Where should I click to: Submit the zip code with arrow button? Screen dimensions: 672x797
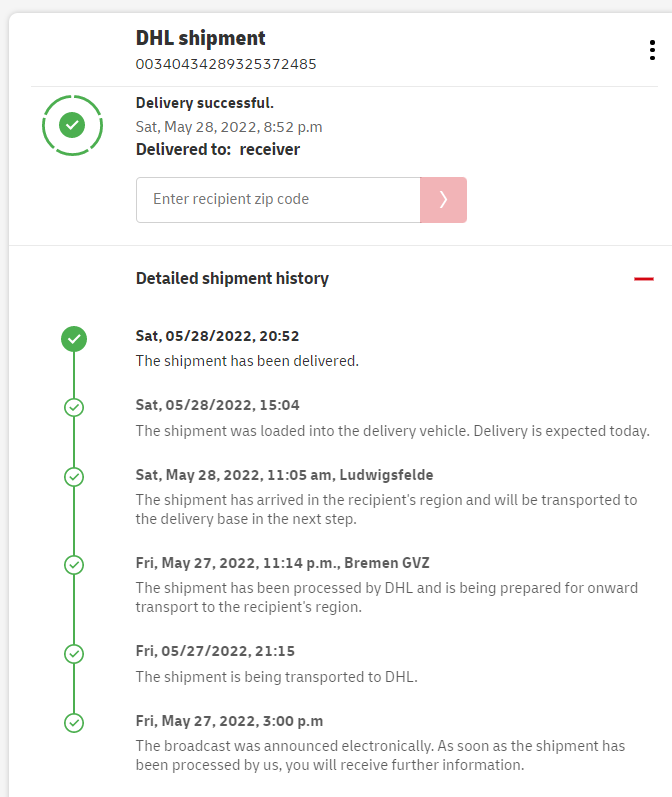pos(443,200)
